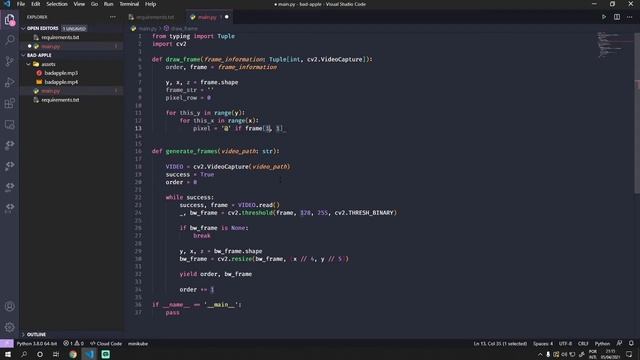Click the VS Code logo in title bar
The width and height of the screenshot is (640, 360).
click(7, 4)
